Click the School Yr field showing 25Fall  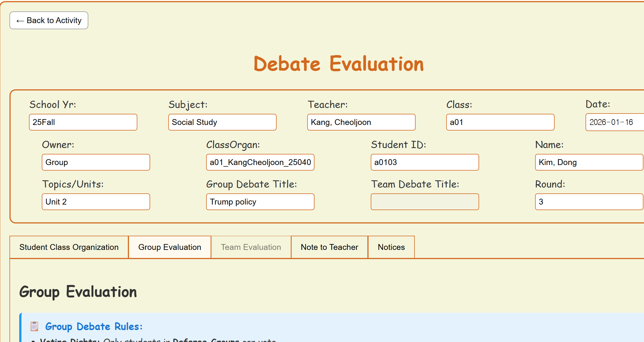pos(83,122)
